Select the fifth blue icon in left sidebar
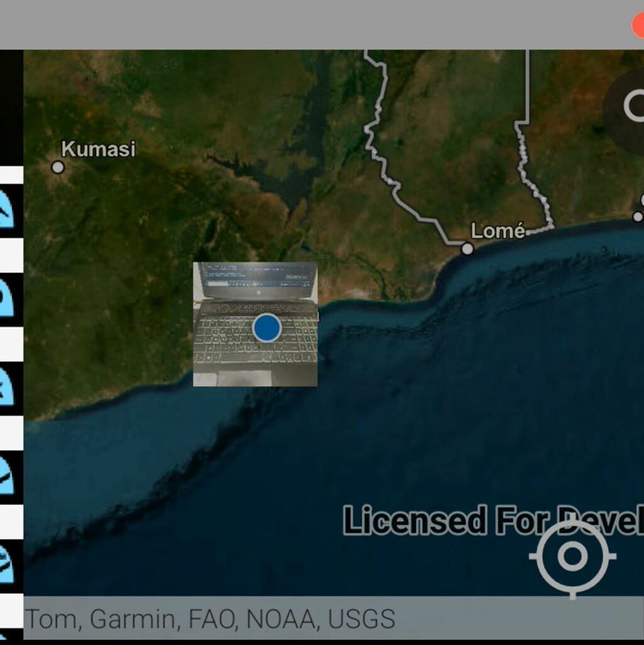Viewport: 644px width, 645px height. 6,564
